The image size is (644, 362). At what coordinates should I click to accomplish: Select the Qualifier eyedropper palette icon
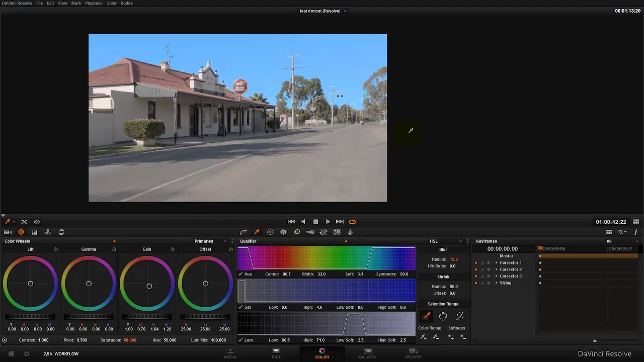coord(257,232)
